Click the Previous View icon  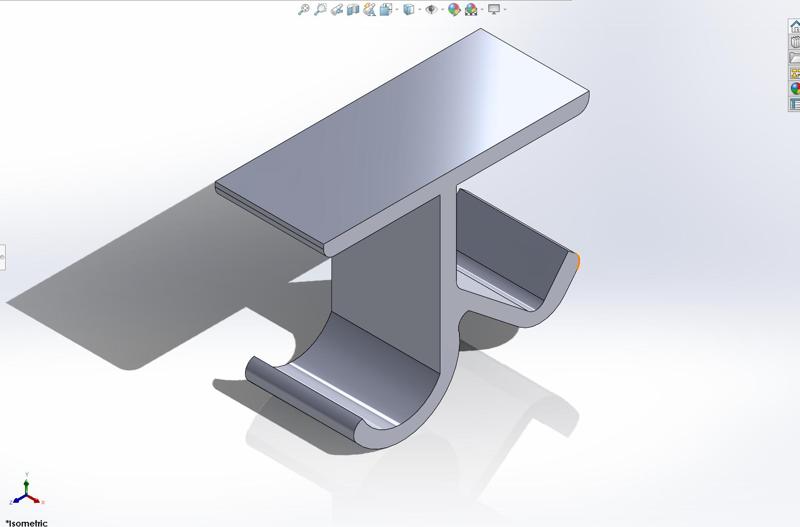coord(337,9)
